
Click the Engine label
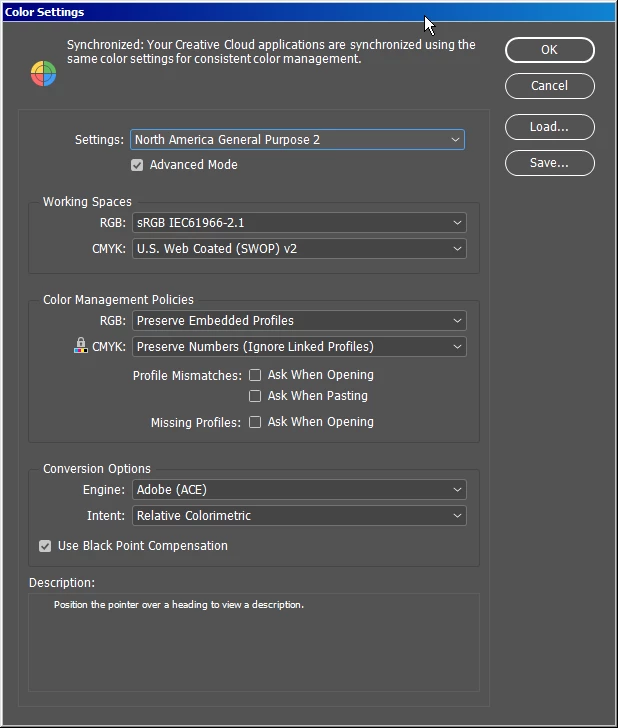[x=104, y=490]
